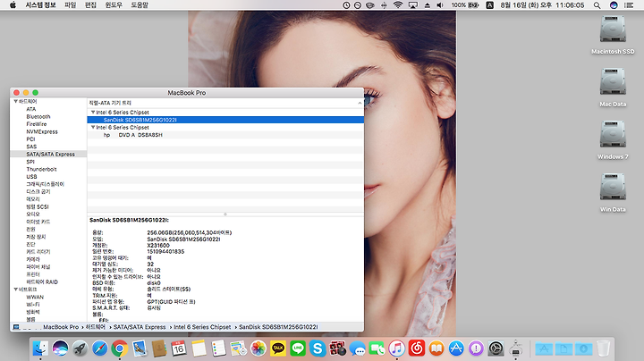Select 하드웨어 RAID in sidebar
Viewport: 644px width, 361px height.
click(x=42, y=281)
